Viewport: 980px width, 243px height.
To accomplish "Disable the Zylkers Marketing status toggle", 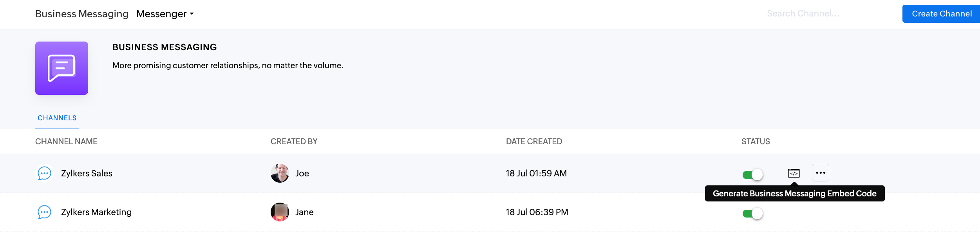I will tap(752, 213).
